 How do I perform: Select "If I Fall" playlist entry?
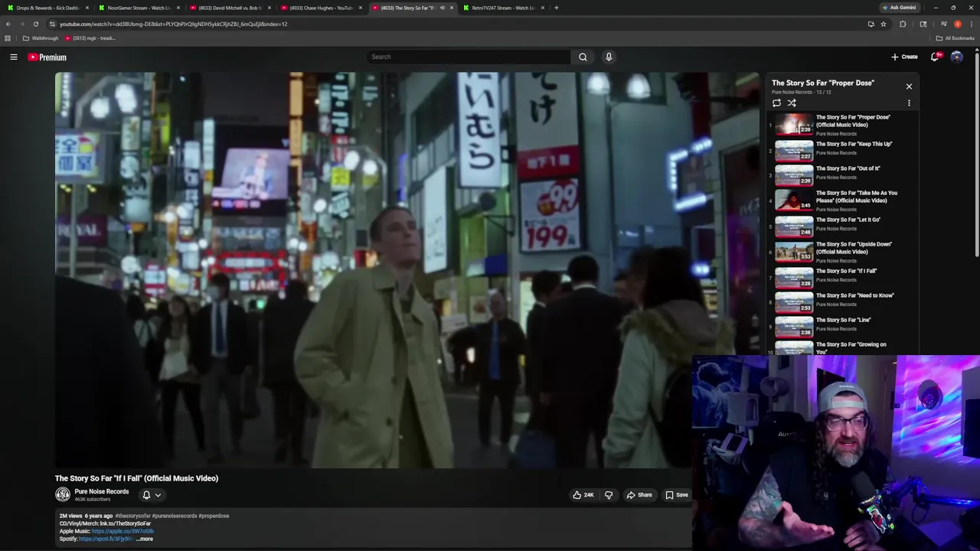842,277
